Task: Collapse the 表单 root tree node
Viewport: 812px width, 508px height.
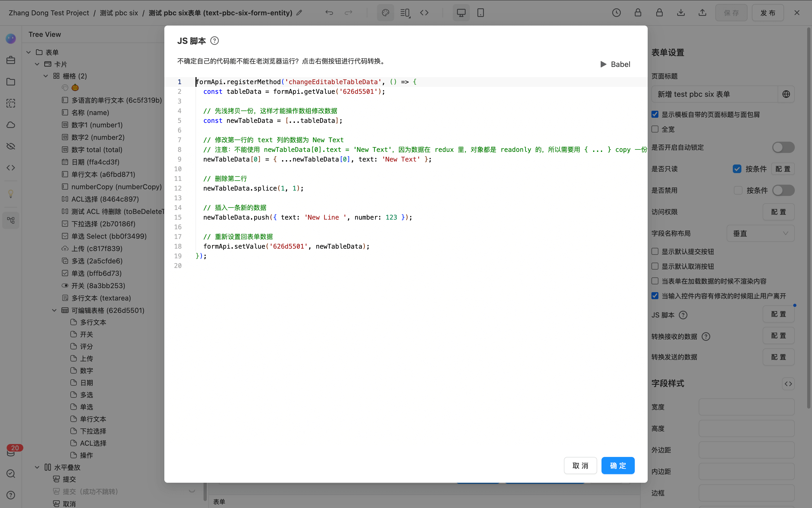Action: (28, 52)
